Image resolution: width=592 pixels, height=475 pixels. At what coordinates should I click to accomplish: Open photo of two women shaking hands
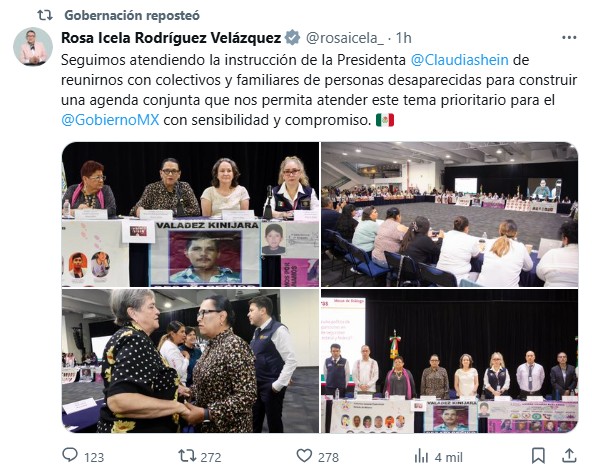(x=190, y=361)
